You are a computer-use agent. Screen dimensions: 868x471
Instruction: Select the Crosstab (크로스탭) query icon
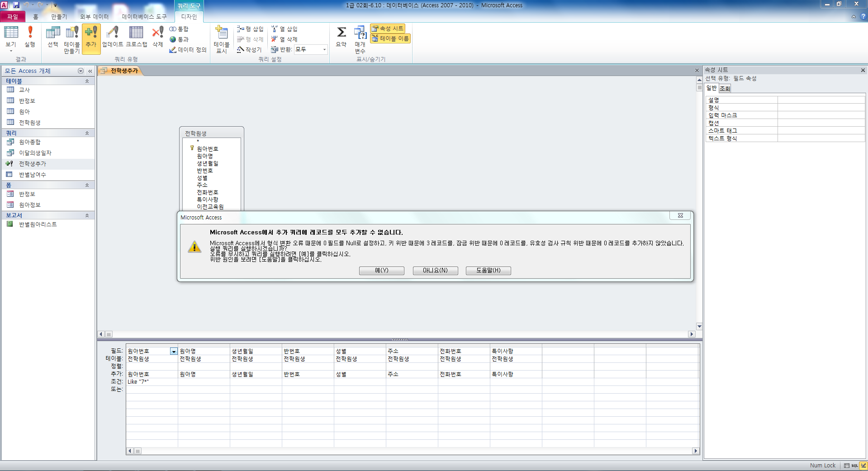136,37
